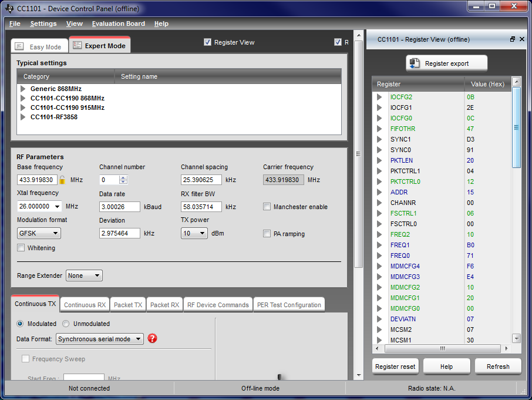Expand the CC1101-CC1190 868MHz category
The width and height of the screenshot is (532, 400).
(23, 99)
